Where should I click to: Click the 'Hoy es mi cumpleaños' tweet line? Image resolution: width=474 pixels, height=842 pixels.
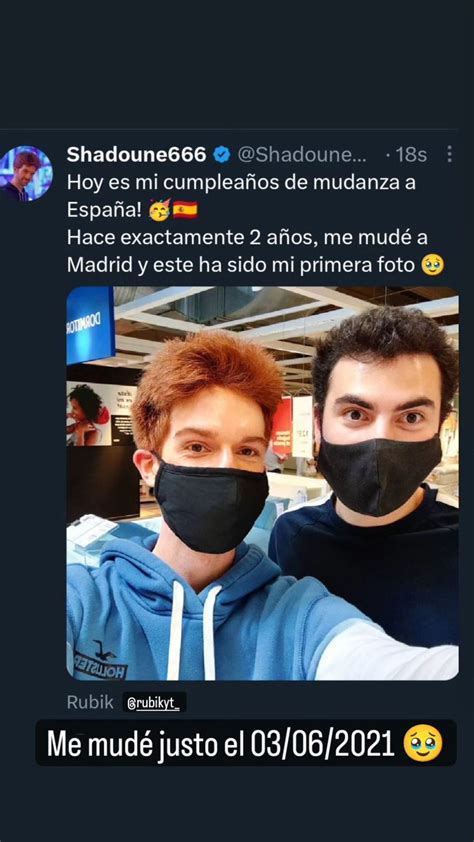241,183
